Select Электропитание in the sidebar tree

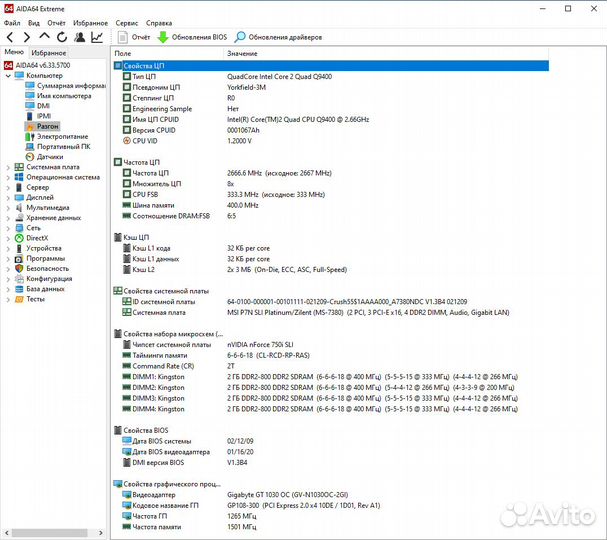(x=62, y=136)
